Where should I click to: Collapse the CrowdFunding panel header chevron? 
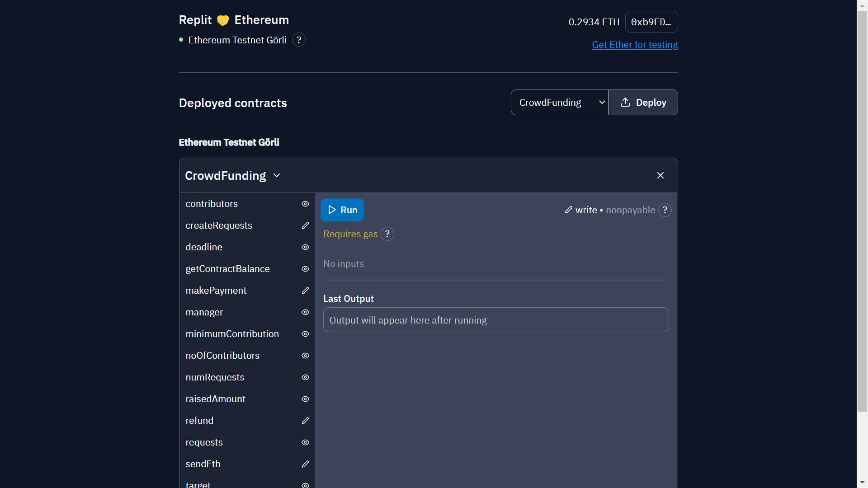point(277,175)
